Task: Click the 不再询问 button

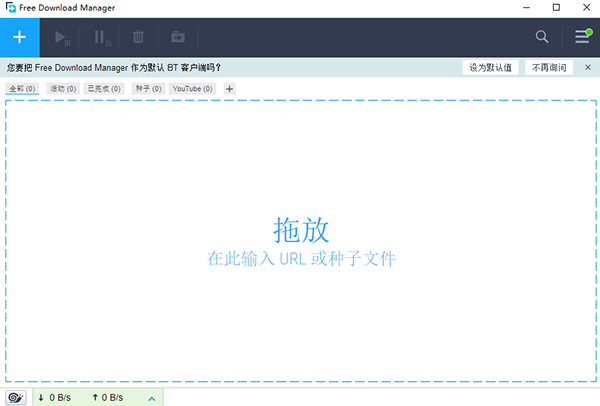Action: click(x=549, y=68)
